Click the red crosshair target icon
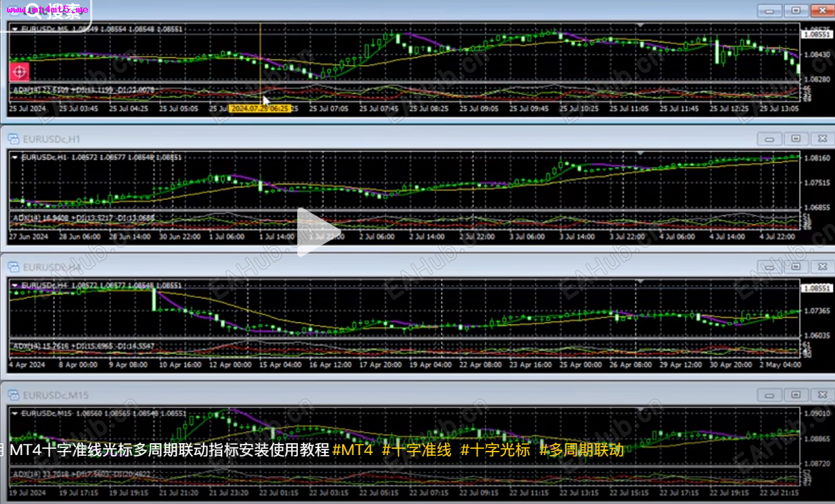The width and height of the screenshot is (835, 504). pos(19,71)
